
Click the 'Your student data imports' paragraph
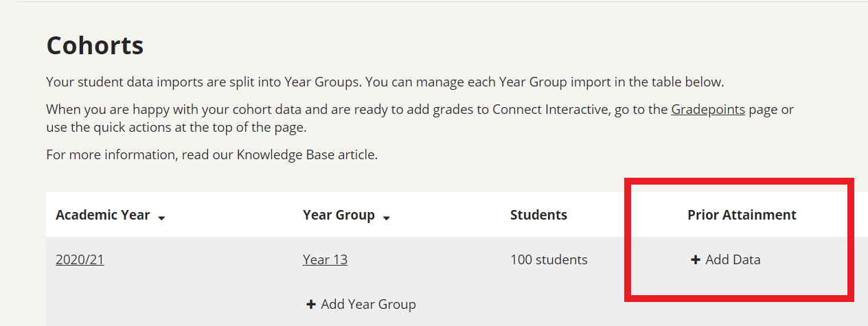point(385,82)
